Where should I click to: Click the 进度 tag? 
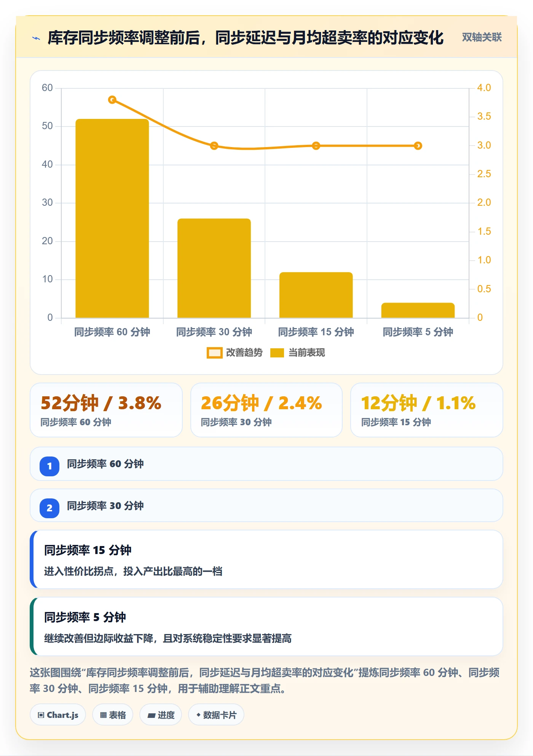pyautogui.click(x=161, y=715)
